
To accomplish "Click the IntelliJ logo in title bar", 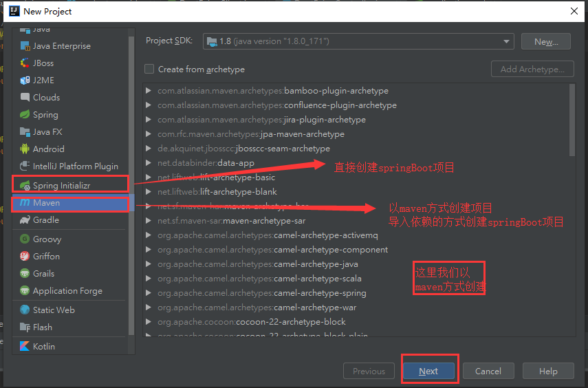I will point(14,11).
